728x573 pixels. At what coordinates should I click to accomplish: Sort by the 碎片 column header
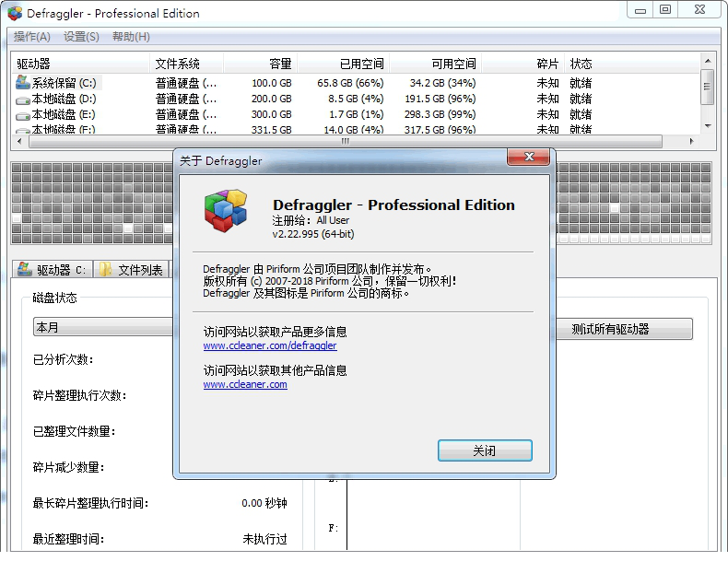(523, 64)
